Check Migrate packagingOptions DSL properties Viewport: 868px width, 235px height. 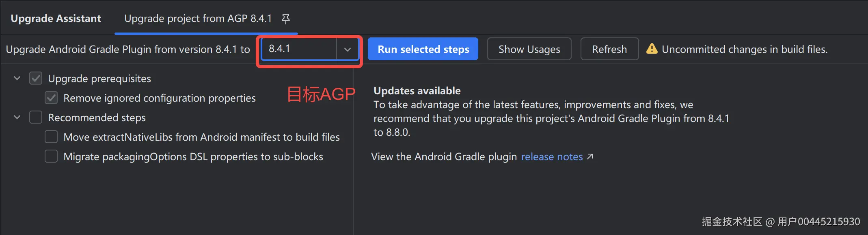pos(51,157)
